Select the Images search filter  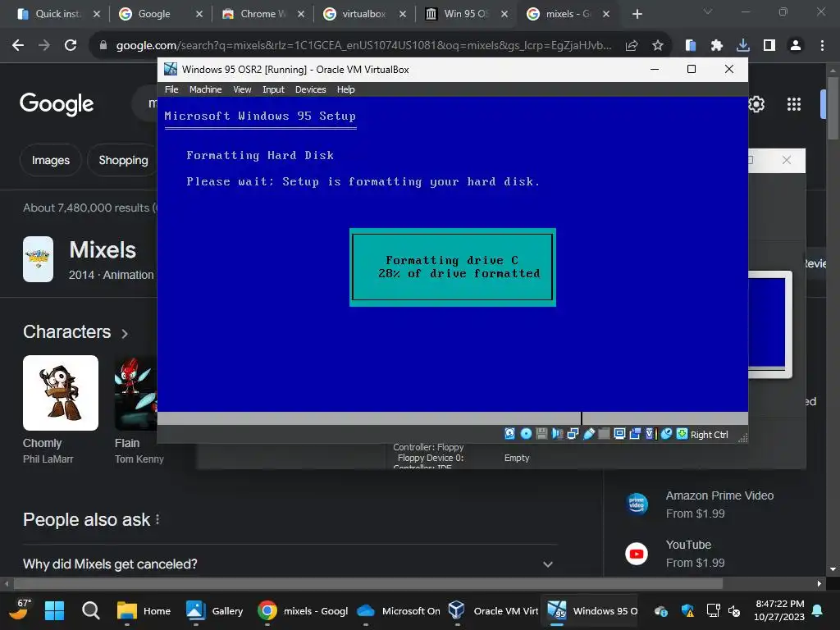pyautogui.click(x=50, y=160)
